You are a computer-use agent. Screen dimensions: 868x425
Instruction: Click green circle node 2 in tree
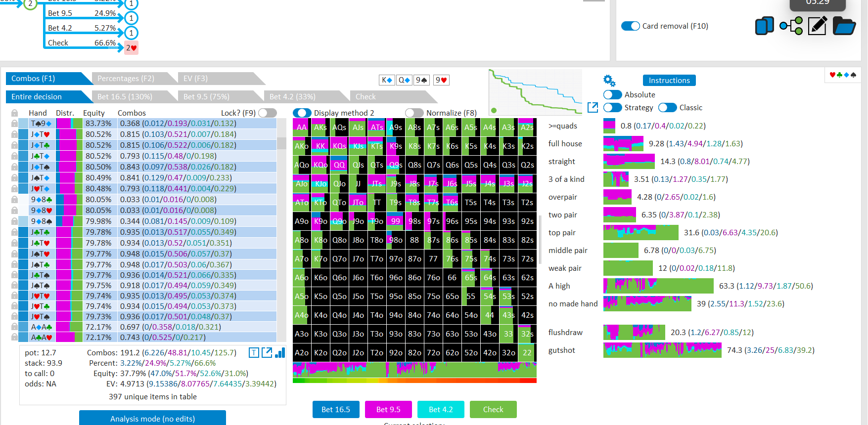pos(31,3)
